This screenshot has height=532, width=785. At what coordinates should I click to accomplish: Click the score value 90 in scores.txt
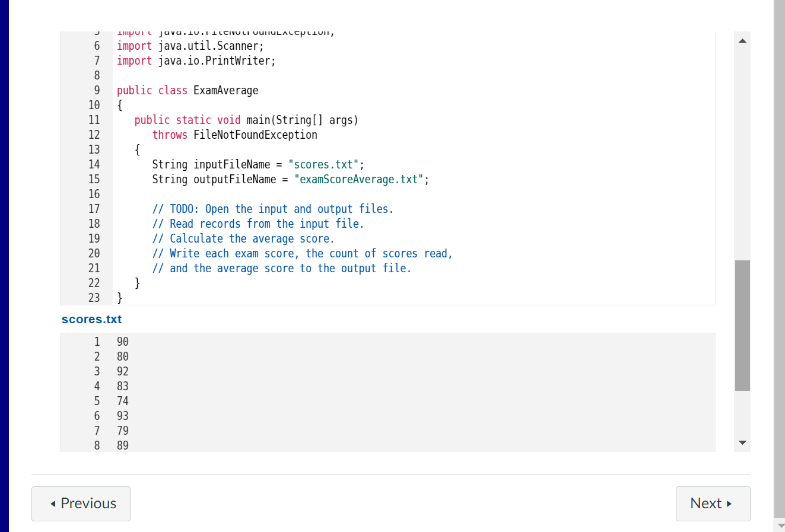click(122, 342)
